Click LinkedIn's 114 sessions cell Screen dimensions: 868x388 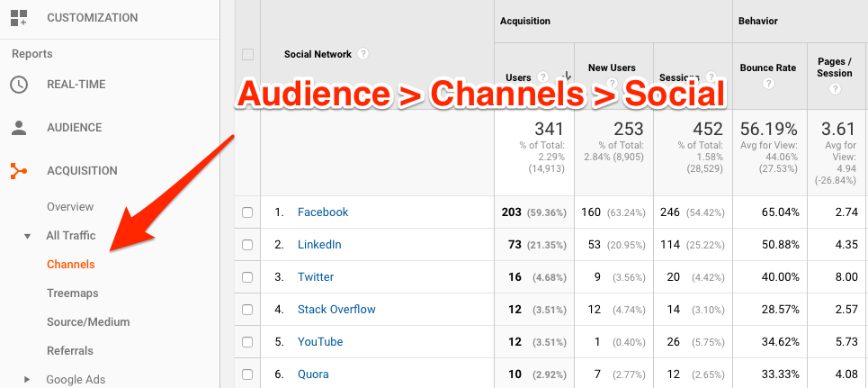670,245
